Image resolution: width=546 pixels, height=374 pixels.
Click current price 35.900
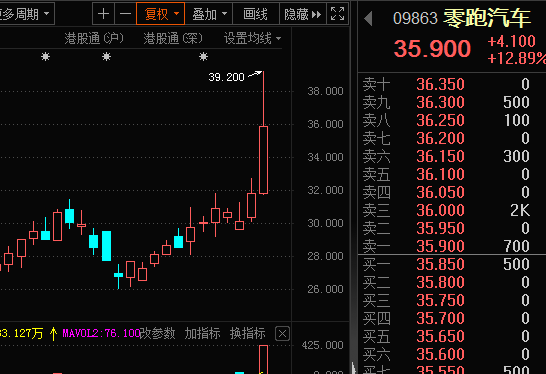coord(432,48)
